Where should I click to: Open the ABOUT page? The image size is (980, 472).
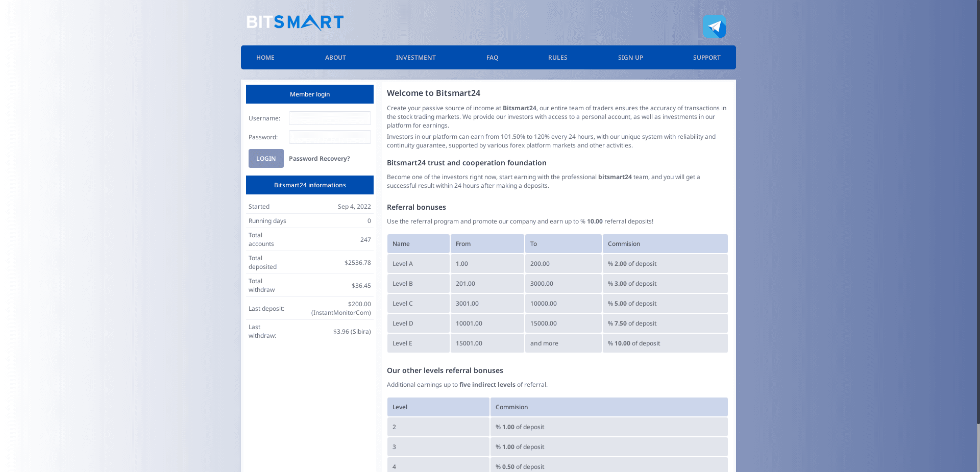click(335, 57)
